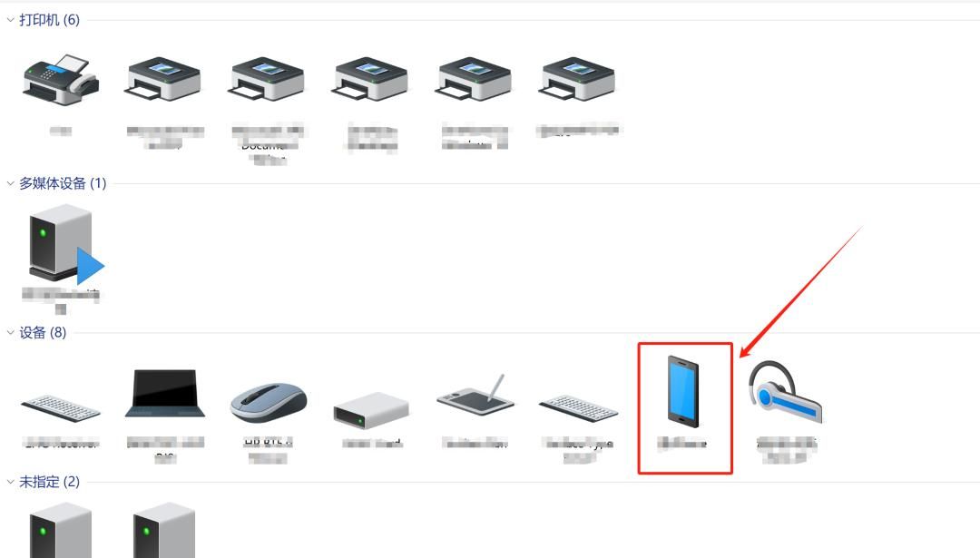
Task: Select the smartphone device icon
Action: pos(683,392)
